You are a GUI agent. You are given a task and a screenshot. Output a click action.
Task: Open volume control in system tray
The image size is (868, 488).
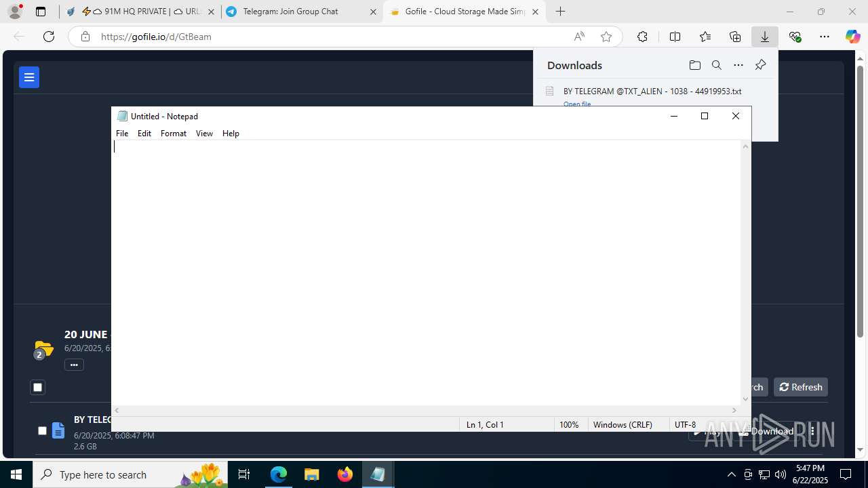click(x=780, y=474)
